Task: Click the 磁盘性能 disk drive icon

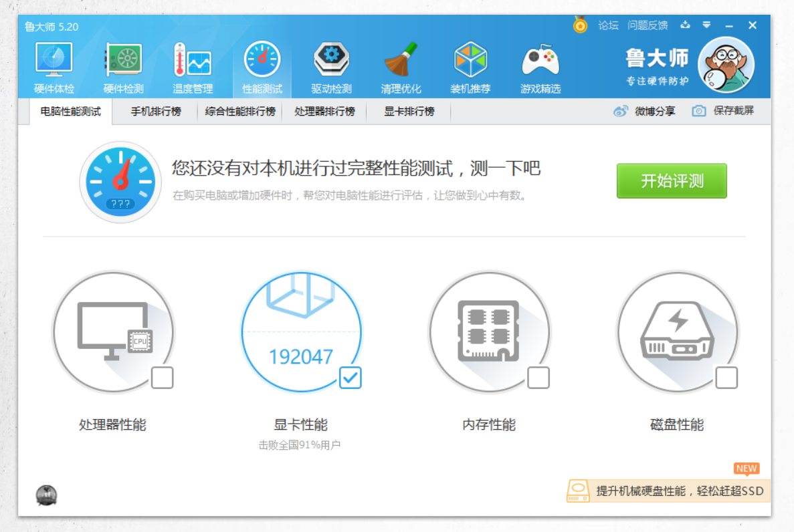Action: [677, 331]
